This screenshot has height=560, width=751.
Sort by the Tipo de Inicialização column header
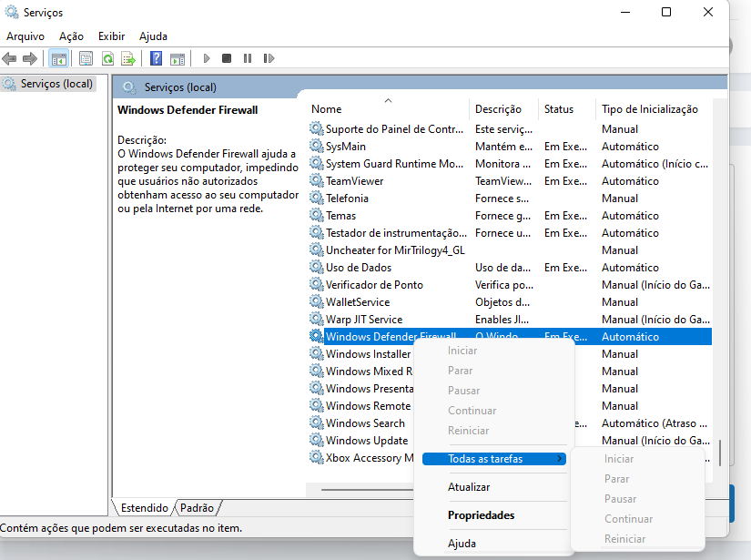[x=655, y=109]
